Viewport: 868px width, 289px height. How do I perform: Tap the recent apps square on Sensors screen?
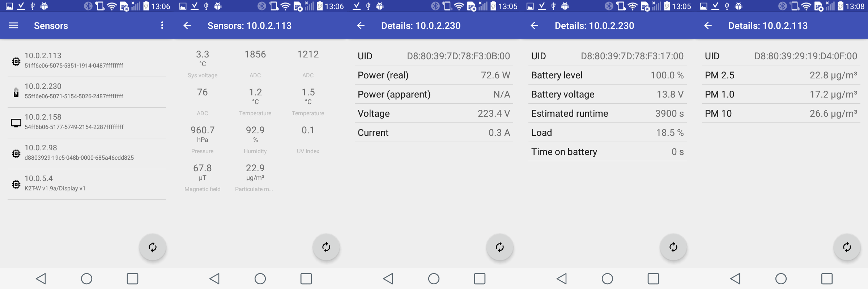pos(132,279)
